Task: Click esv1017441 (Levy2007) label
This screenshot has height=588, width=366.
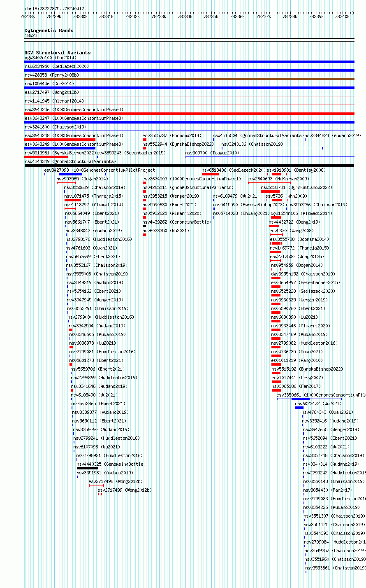Action: (297, 378)
